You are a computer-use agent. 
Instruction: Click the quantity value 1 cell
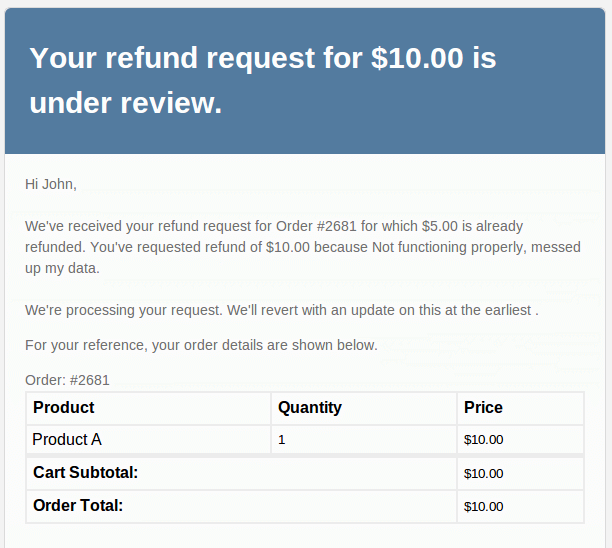tap(282, 440)
